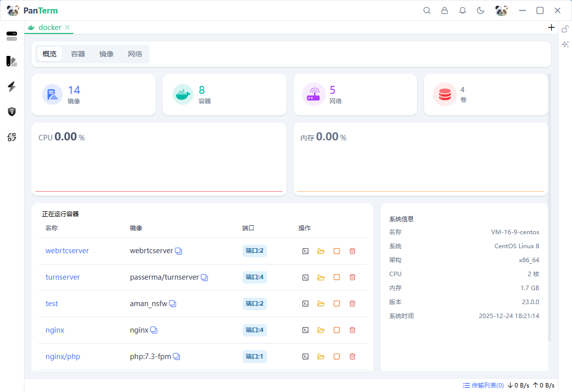This screenshot has width=572, height=392.
Task: Expand port list for webrtcserver
Action: (x=254, y=251)
